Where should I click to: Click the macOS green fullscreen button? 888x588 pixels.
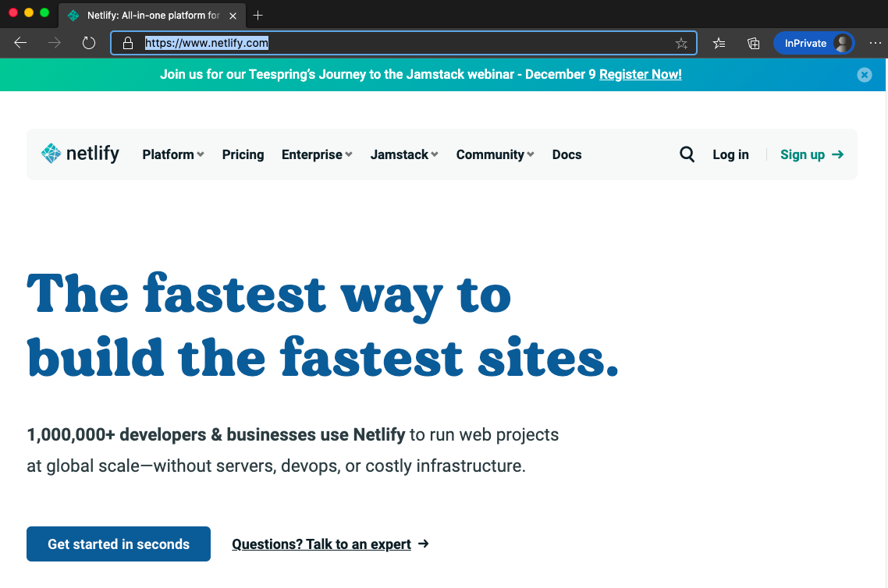44,12
